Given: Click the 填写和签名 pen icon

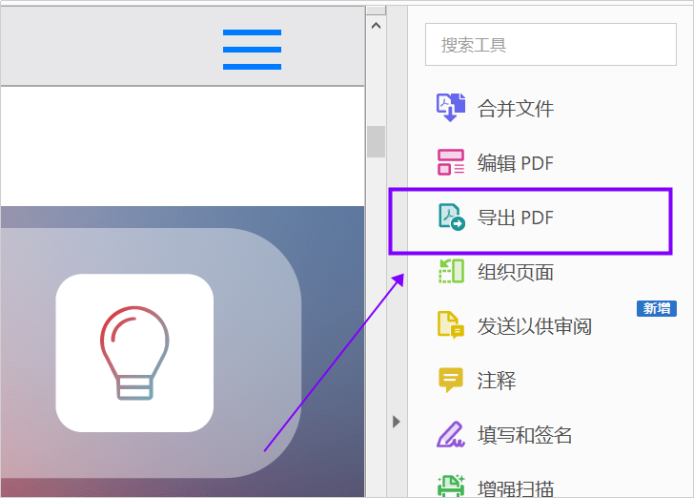Looking at the screenshot, I should tap(450, 434).
